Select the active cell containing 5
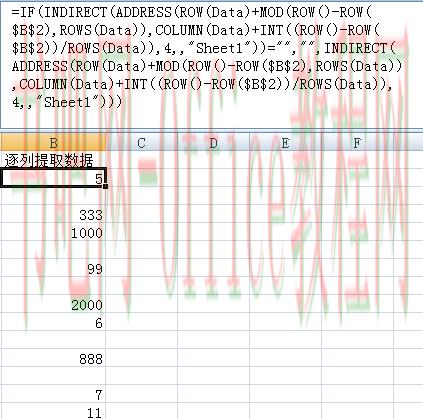Viewport: 423px width, 419px height. 53,179
